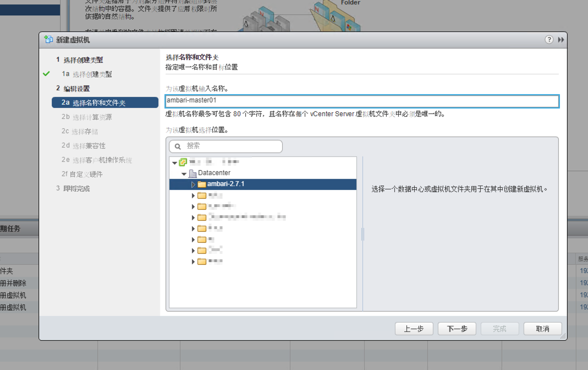Click the virtual machine name input field

click(362, 101)
